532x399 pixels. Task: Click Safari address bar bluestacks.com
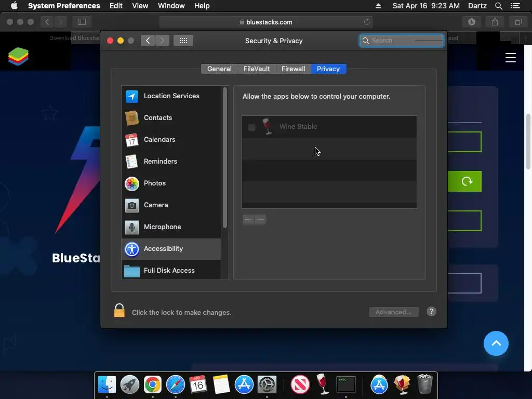[x=265, y=22]
